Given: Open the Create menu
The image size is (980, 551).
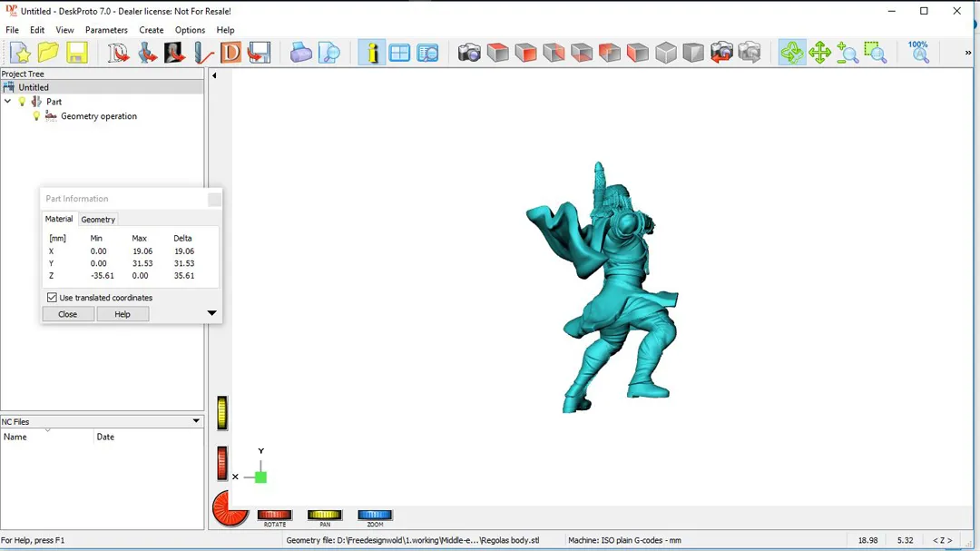Looking at the screenshot, I should click(152, 30).
